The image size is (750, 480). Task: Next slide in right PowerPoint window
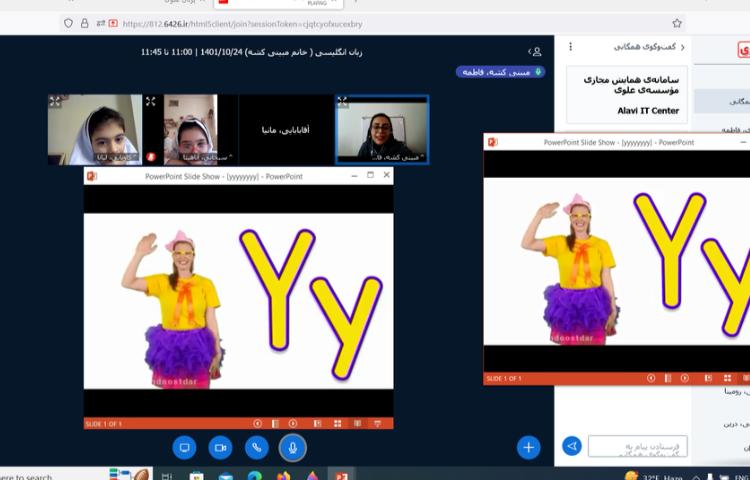point(685,378)
